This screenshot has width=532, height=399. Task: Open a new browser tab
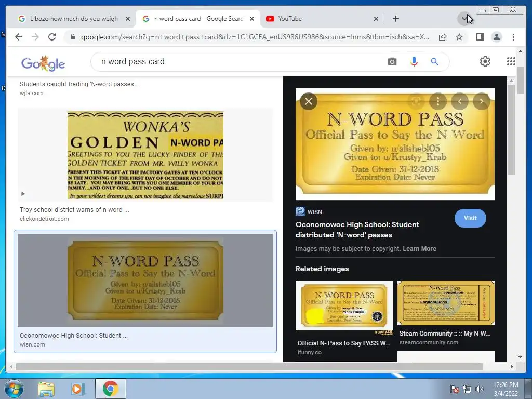(x=395, y=19)
